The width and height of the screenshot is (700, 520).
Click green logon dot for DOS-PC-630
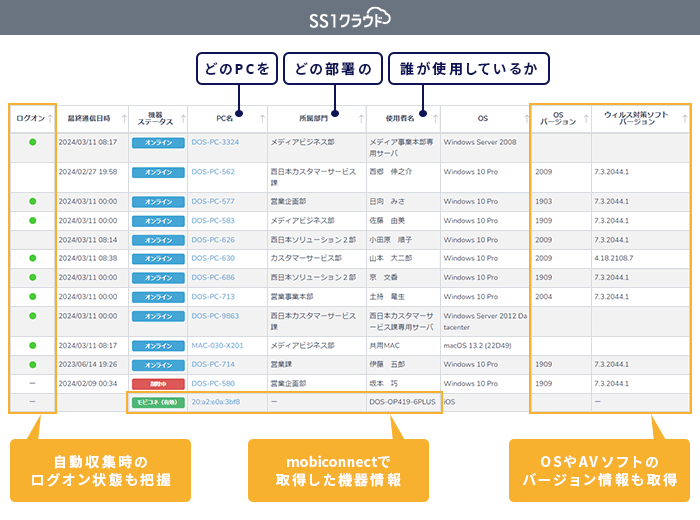pos(33,258)
